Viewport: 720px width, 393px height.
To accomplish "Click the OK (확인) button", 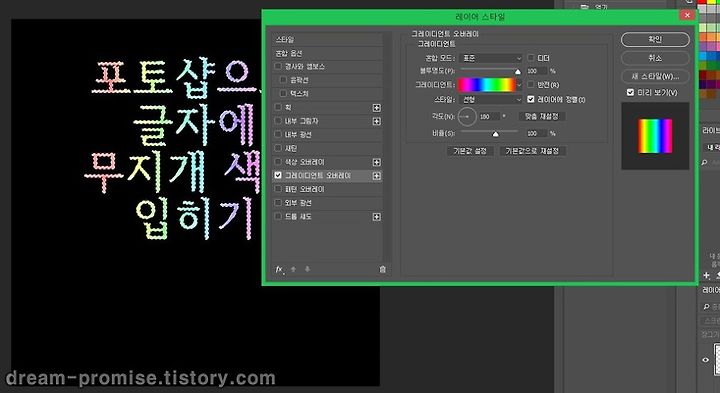I will [655, 39].
